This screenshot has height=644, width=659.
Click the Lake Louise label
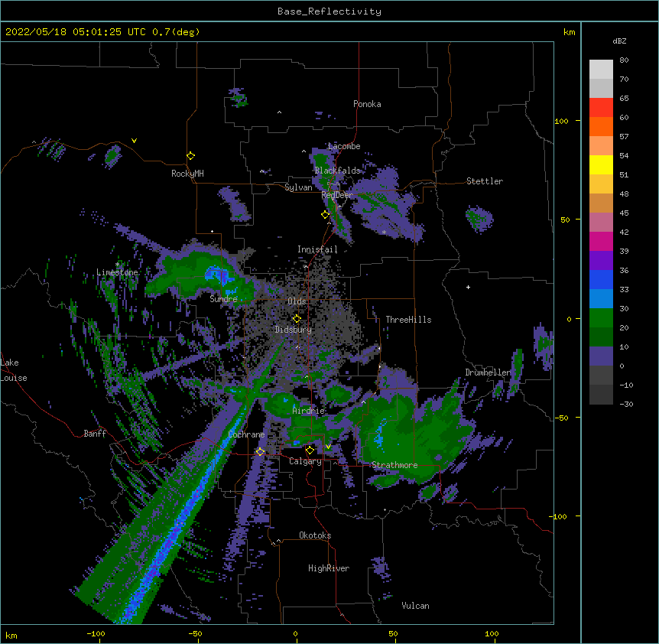[x=14, y=370]
